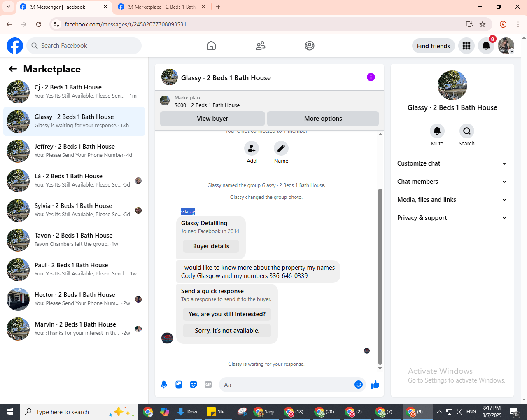Screen dimensions: 527x420
Task: Expand Media, files and links section
Action: click(x=452, y=200)
